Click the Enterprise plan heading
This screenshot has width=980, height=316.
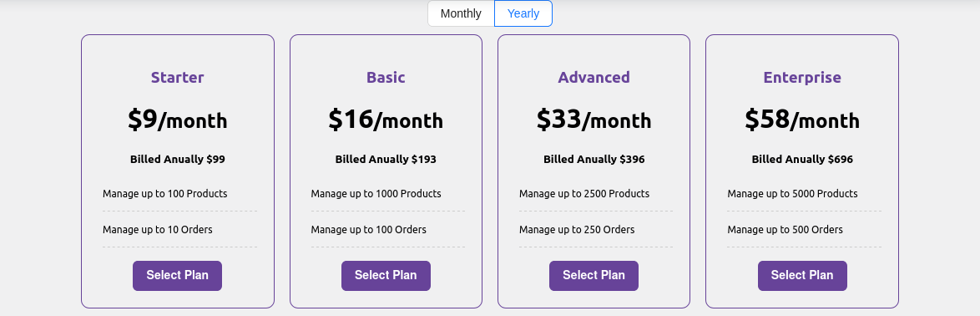pyautogui.click(x=802, y=78)
